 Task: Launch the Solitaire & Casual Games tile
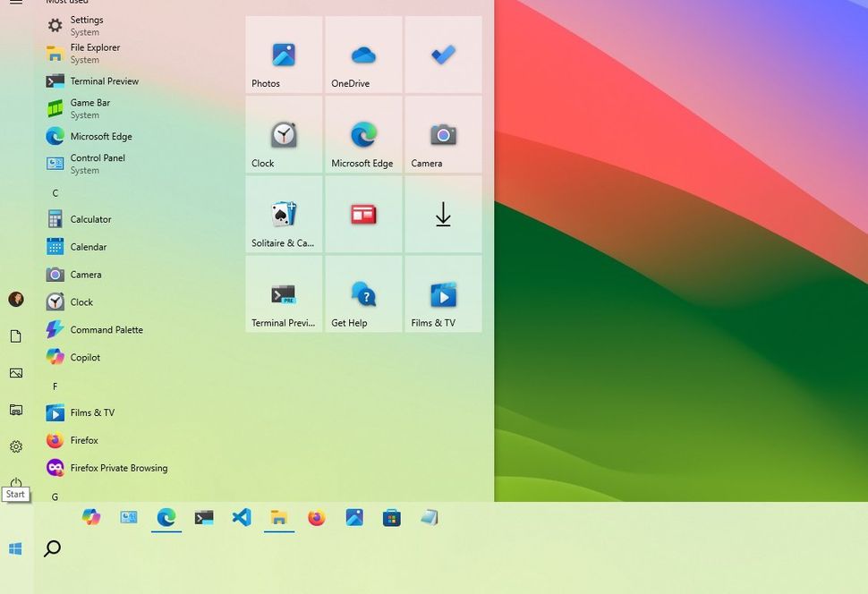pos(283,214)
